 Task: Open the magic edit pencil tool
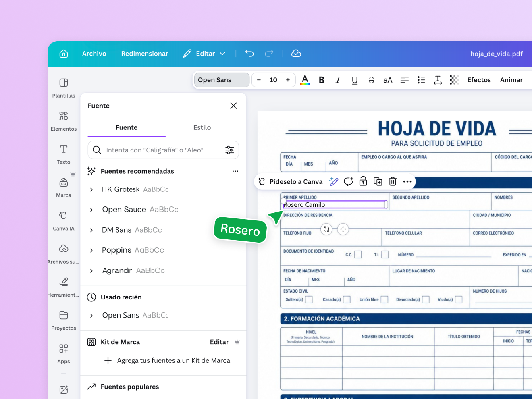click(334, 181)
